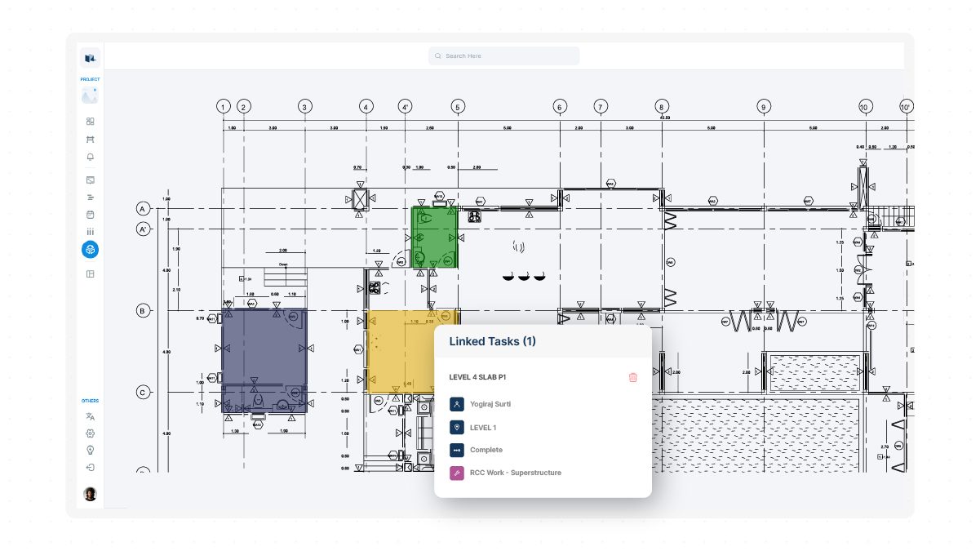The width and height of the screenshot is (980, 551).
Task: Click the location pin icon under Others
Action: point(90,449)
